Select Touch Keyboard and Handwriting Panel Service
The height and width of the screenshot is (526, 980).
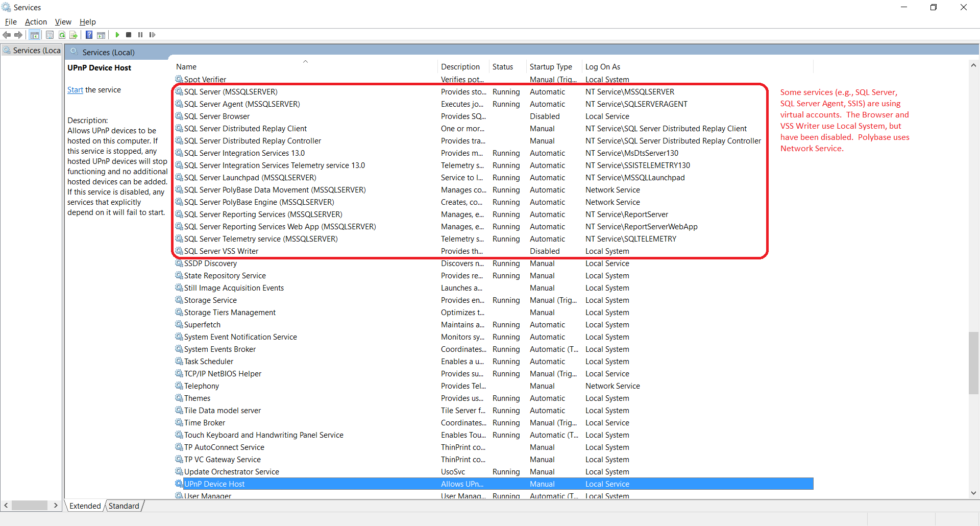[494, 435]
